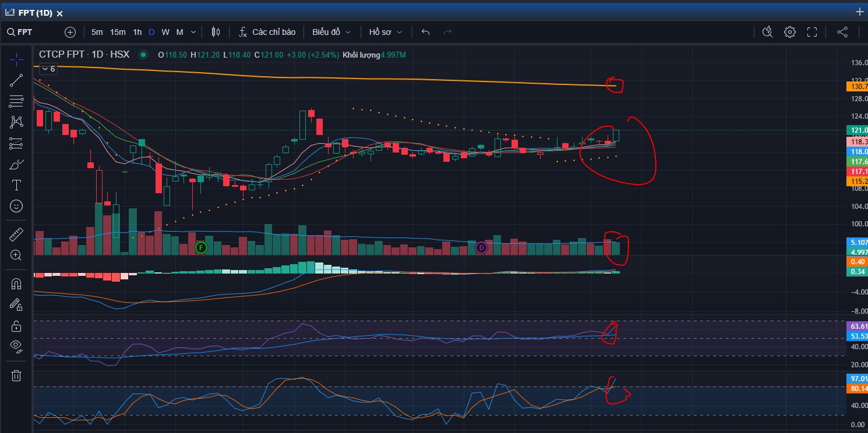This screenshot has width=868, height=433.
Task: Toggle hide all drawings eye icon
Action: 16,347
